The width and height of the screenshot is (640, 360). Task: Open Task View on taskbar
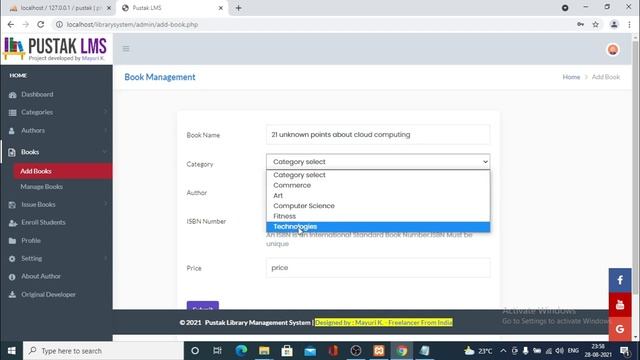point(217,351)
